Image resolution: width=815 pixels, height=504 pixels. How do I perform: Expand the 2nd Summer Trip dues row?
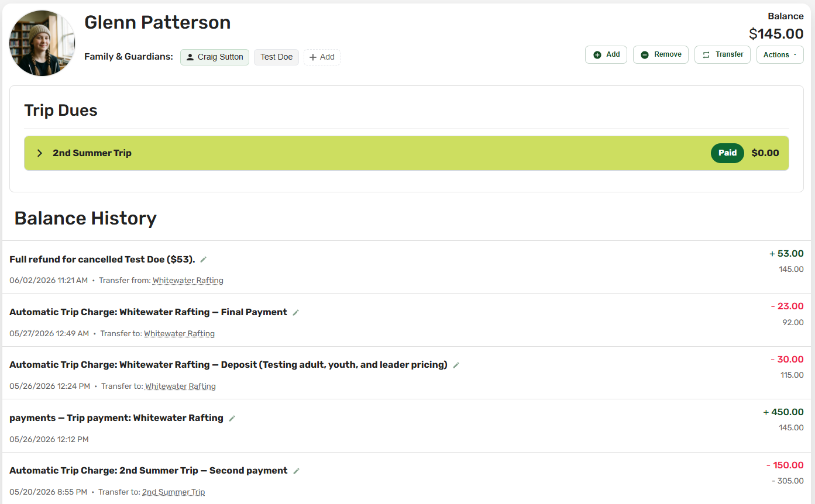coord(407,153)
